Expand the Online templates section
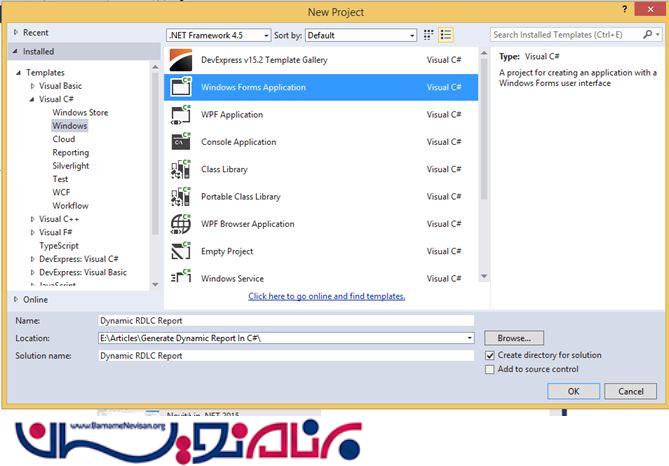Screen dimensions: 669x466 pyautogui.click(x=16, y=299)
